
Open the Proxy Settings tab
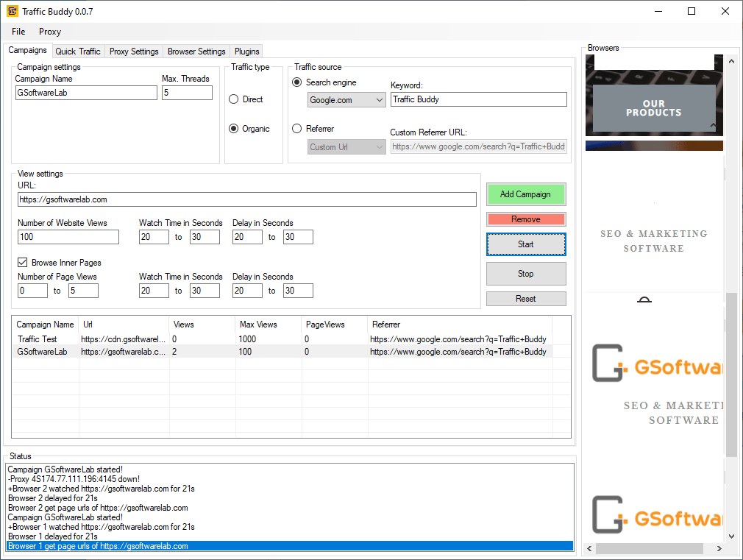pyautogui.click(x=134, y=52)
